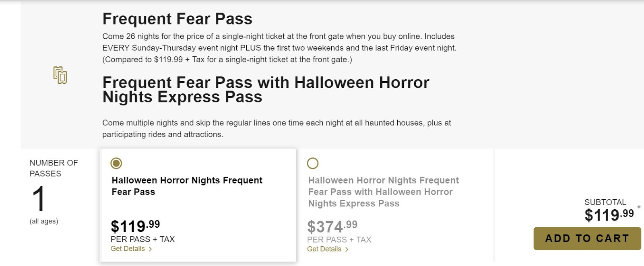This screenshot has width=644, height=266.
Task: Select the Halloween Horror Nights Frequent Fear Pass radio
Action: [116, 163]
